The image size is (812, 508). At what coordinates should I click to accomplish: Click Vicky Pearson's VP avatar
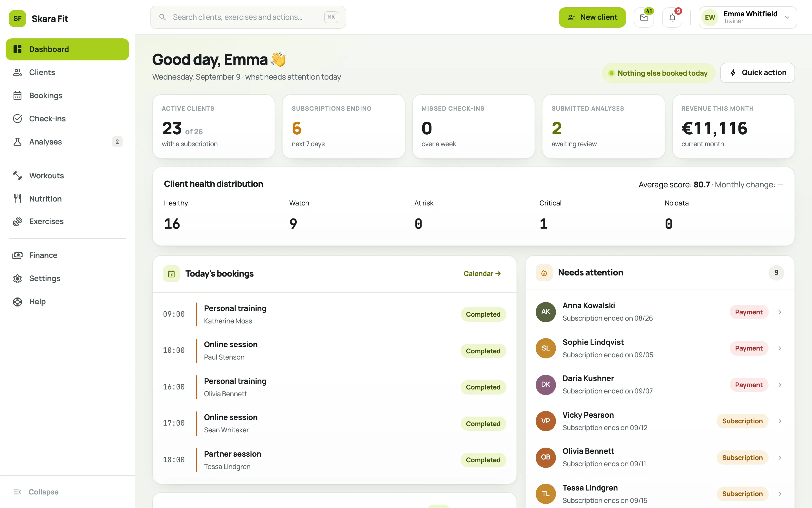(x=546, y=421)
